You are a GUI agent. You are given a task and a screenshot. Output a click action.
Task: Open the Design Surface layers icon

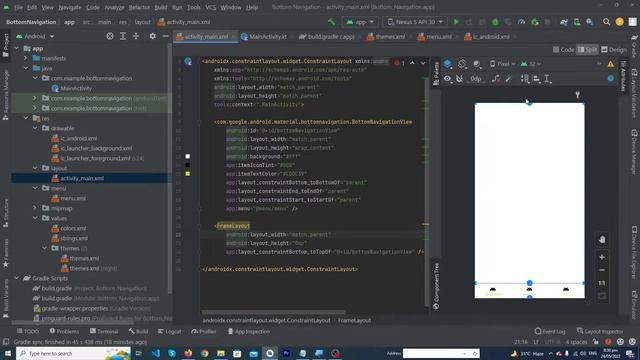pyautogui.click(x=448, y=64)
